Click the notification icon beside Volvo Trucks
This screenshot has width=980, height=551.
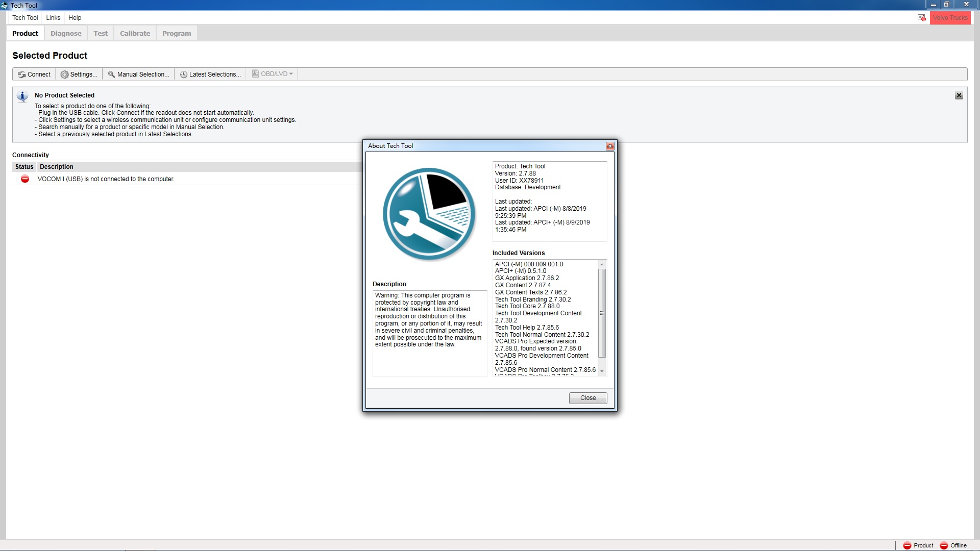pyautogui.click(x=921, y=18)
